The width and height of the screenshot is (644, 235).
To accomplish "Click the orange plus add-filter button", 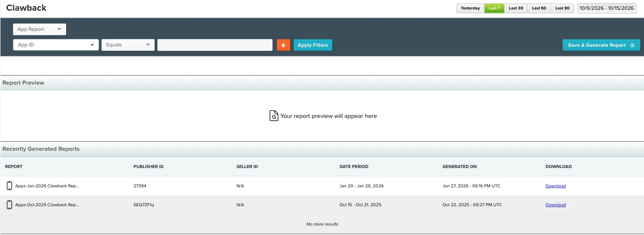I will coord(283,45).
